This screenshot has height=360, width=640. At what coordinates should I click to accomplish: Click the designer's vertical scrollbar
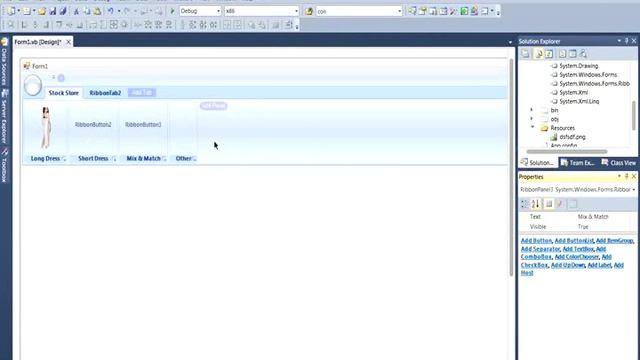511,167
